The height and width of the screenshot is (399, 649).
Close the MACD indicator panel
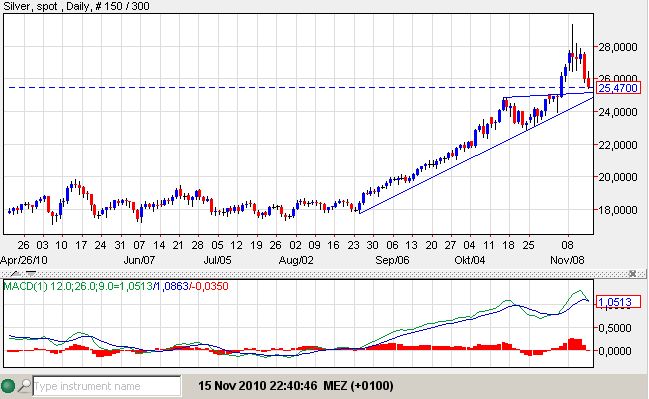(x=632, y=273)
